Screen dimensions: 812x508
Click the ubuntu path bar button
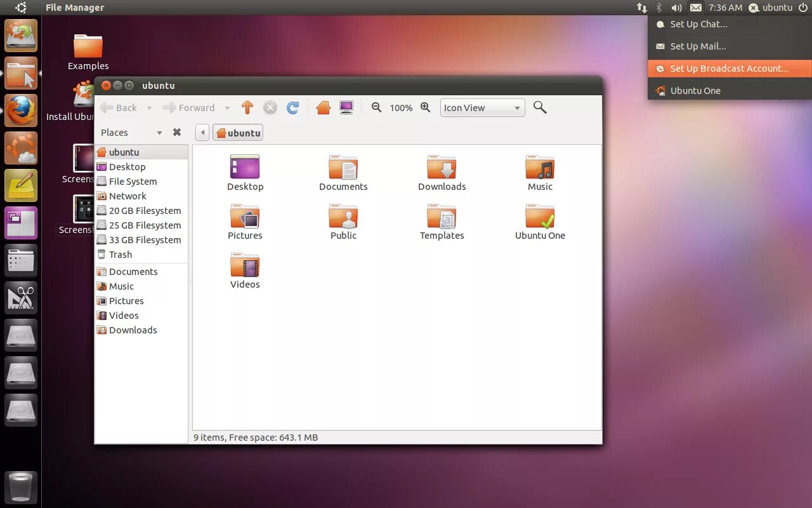click(238, 133)
